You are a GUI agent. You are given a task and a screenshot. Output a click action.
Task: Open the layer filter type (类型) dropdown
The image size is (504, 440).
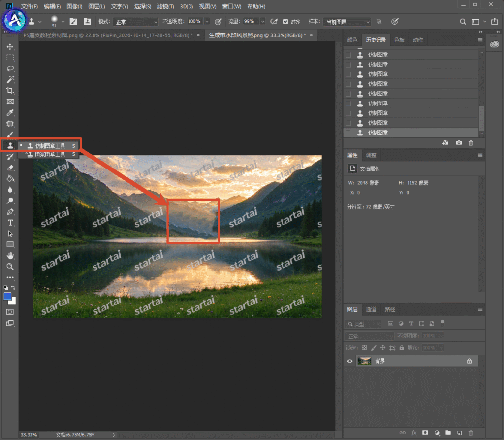tap(363, 324)
